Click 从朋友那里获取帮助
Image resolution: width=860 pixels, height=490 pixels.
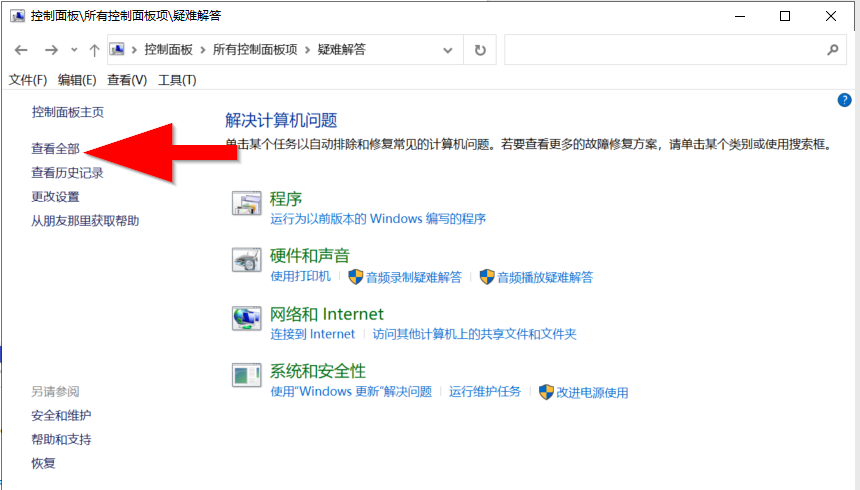pyautogui.click(x=85, y=221)
